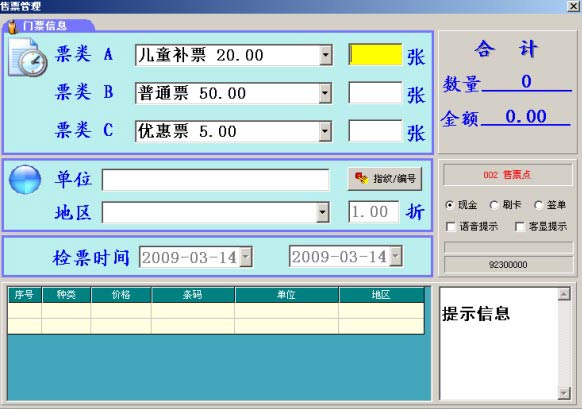Open the 地区 region dropdown
Screen dimensions: 582x409
point(323,212)
